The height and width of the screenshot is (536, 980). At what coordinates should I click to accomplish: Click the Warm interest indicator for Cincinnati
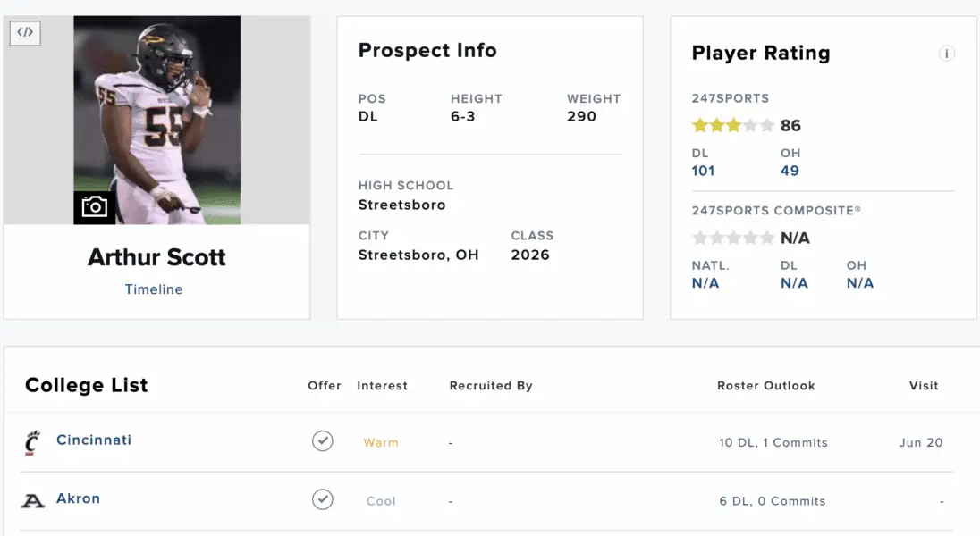381,442
